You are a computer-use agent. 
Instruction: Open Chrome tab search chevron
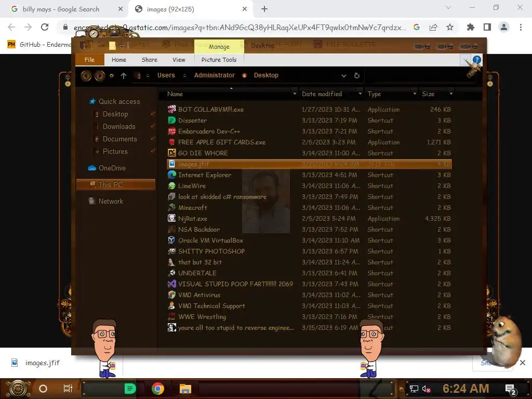pos(448,7)
